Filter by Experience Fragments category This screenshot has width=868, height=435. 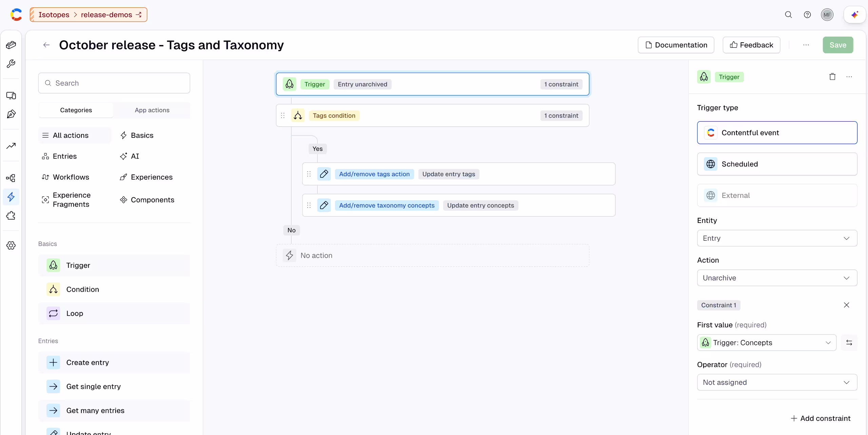tap(66, 200)
